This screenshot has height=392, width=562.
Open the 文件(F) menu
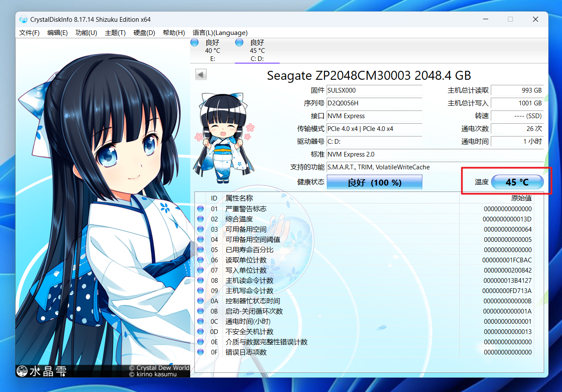[x=29, y=33]
